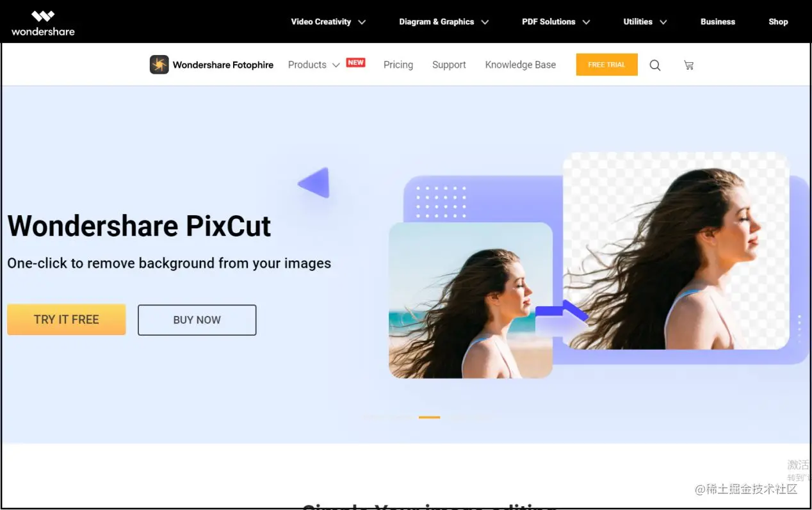Click the NEW badge beside Products

[355, 62]
